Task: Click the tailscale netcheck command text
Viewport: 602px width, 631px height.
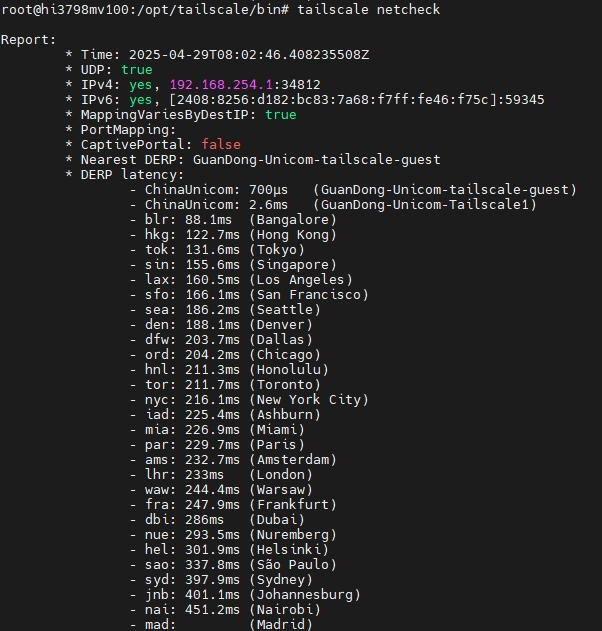Action: 369,9
